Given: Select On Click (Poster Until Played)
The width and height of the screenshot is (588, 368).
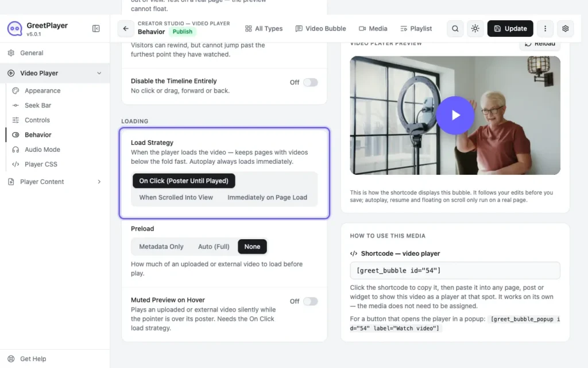Looking at the screenshot, I should (x=184, y=181).
